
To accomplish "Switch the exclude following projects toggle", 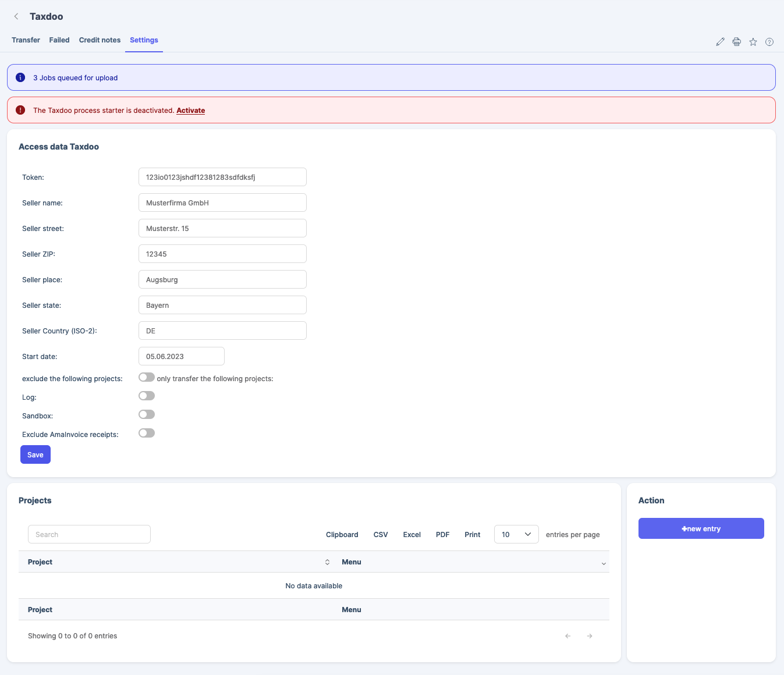I will tap(147, 378).
